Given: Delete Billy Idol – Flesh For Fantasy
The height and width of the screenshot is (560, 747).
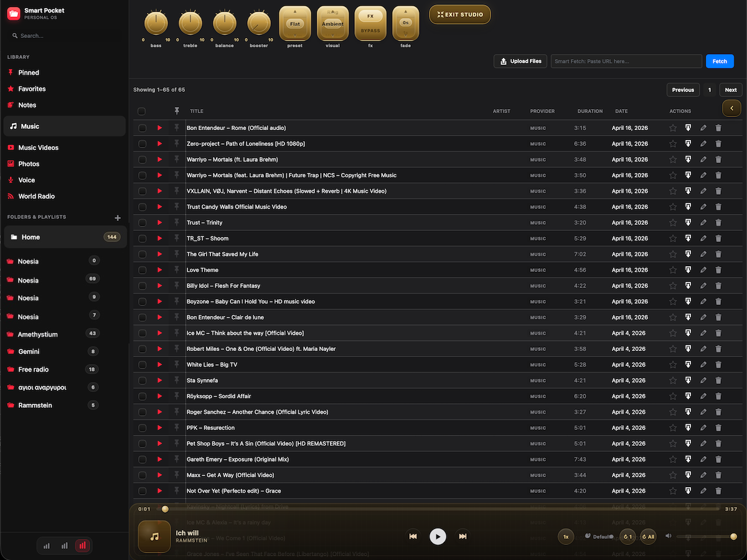Looking at the screenshot, I should 718,286.
